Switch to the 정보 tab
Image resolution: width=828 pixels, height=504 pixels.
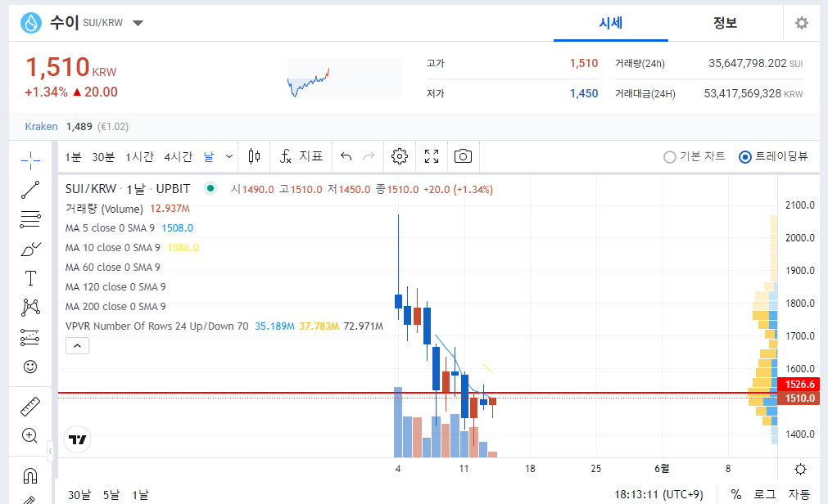(725, 23)
